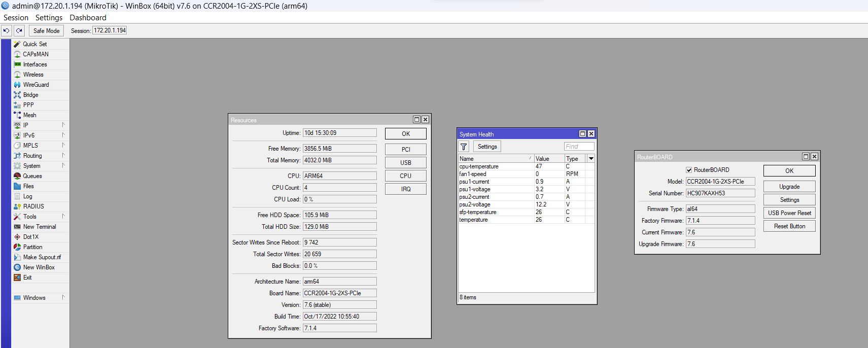
Task: Click the Find field in System Health
Action: click(579, 147)
